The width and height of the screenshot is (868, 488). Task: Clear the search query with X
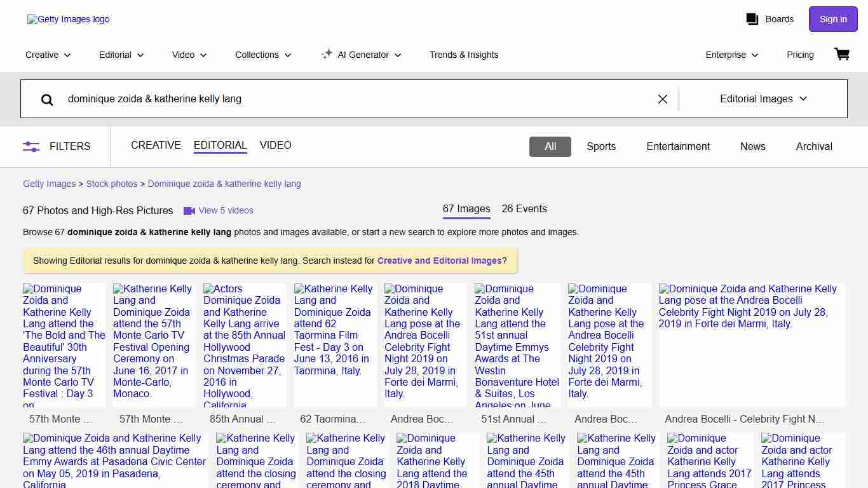[x=662, y=99]
